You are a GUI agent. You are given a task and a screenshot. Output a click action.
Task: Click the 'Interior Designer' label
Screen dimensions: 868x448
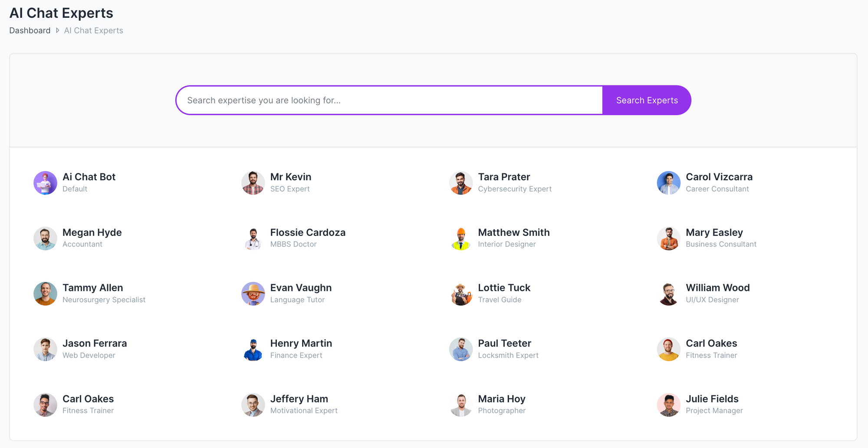(x=507, y=244)
